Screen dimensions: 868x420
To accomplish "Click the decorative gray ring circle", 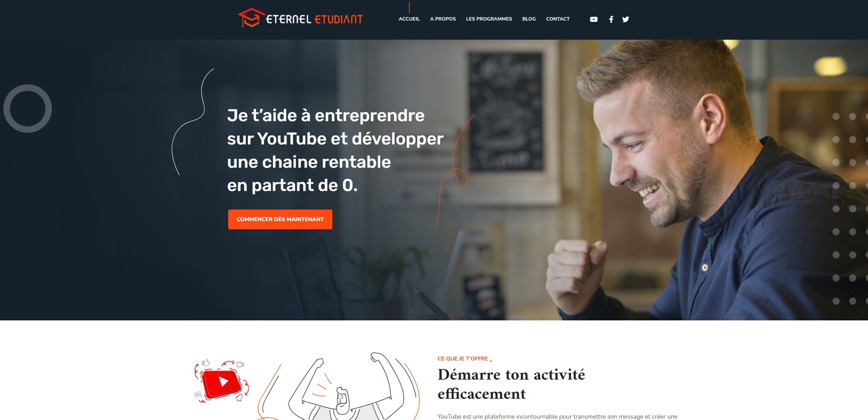I will tap(27, 109).
